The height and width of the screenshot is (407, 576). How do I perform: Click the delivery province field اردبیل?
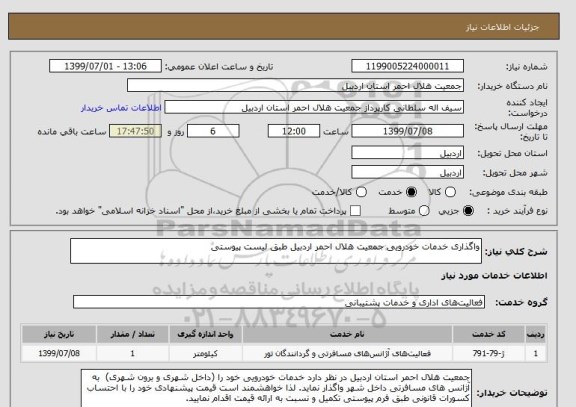pos(407,153)
